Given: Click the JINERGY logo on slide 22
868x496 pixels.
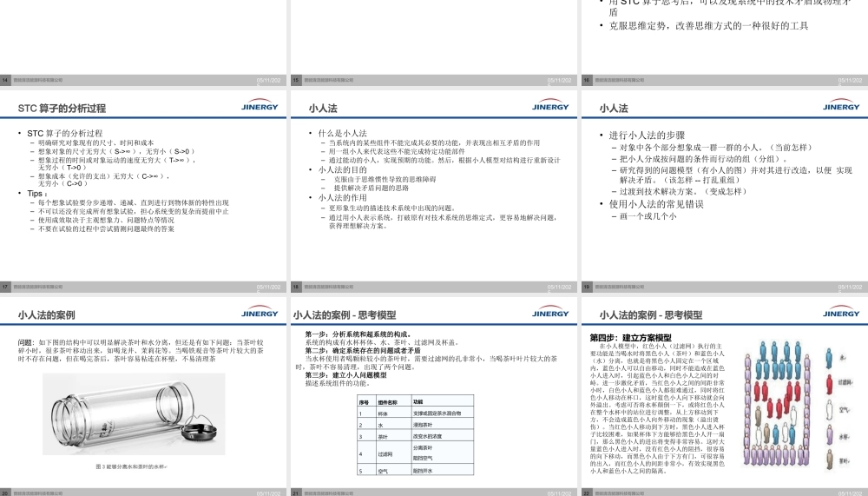Looking at the screenshot, I should [841, 312].
